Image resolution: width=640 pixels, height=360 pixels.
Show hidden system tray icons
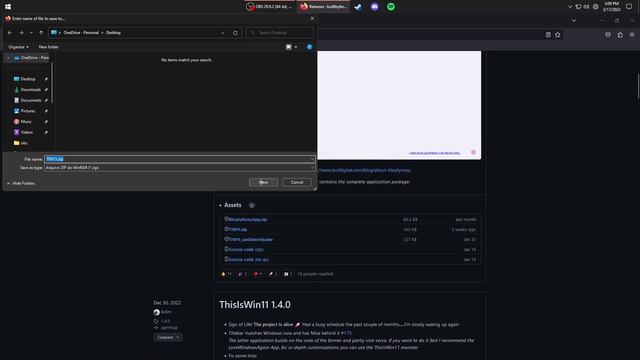click(x=570, y=7)
